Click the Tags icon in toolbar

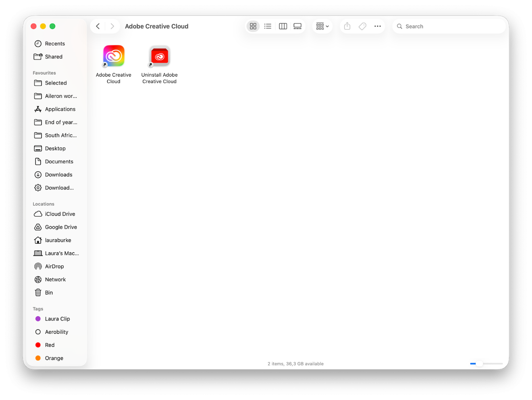[x=362, y=26]
